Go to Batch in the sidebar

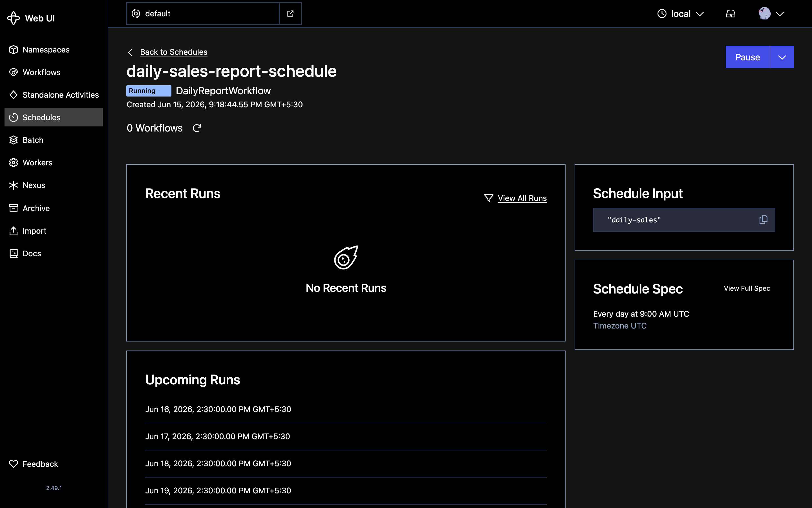tap(54, 140)
